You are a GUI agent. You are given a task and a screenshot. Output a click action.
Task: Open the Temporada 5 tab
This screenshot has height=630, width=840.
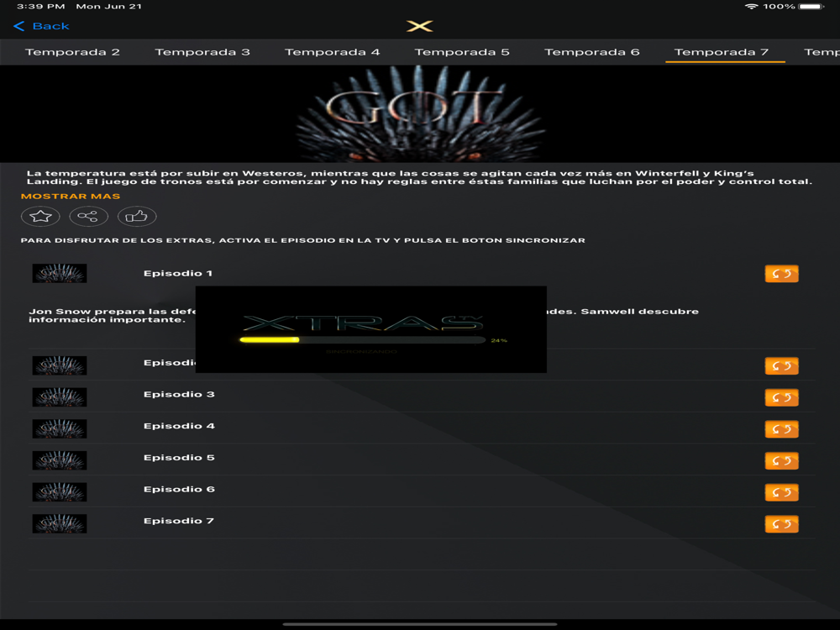coord(462,52)
